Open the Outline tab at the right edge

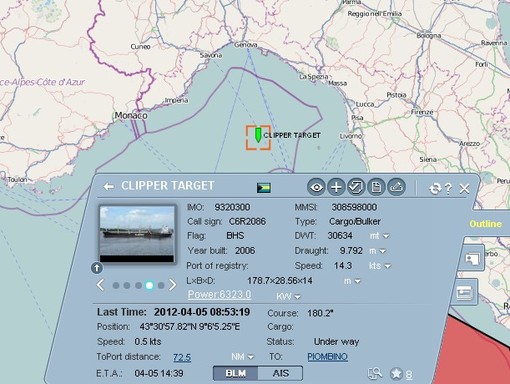click(485, 224)
